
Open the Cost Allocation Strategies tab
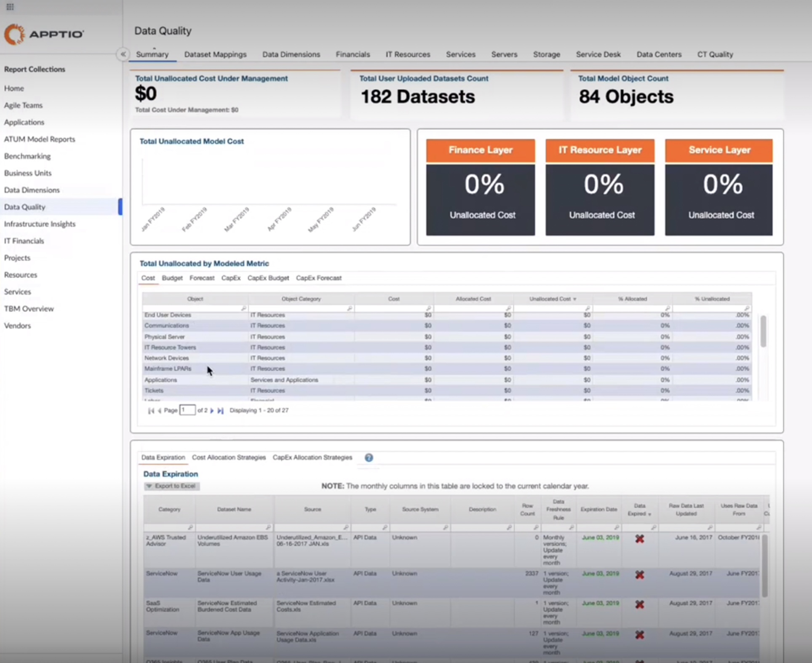229,457
